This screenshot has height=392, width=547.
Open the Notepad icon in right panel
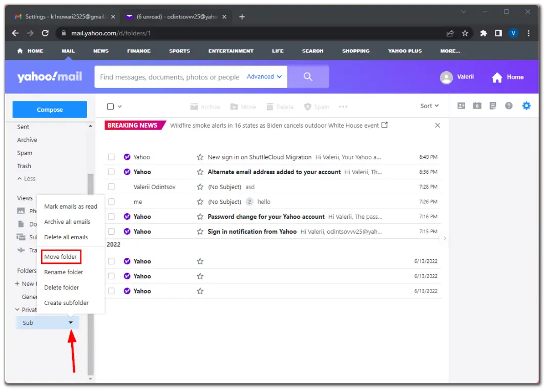pyautogui.click(x=493, y=106)
